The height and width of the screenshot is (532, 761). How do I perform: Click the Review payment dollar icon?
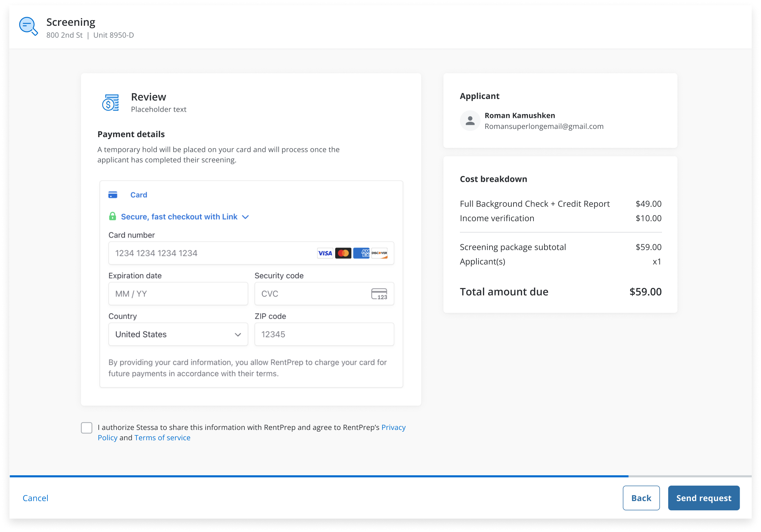coord(110,103)
